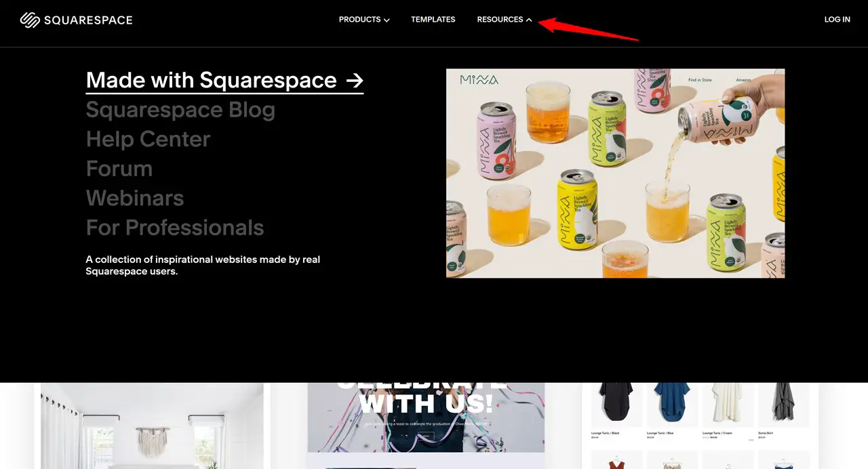Click the Lounge Tunic / Blue product

[x=673, y=411]
